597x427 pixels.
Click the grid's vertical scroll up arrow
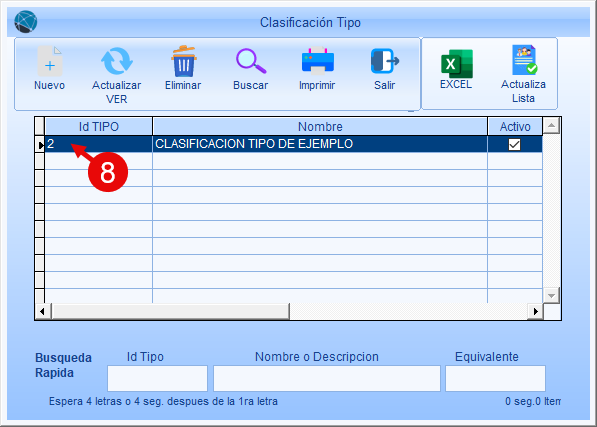point(551,126)
